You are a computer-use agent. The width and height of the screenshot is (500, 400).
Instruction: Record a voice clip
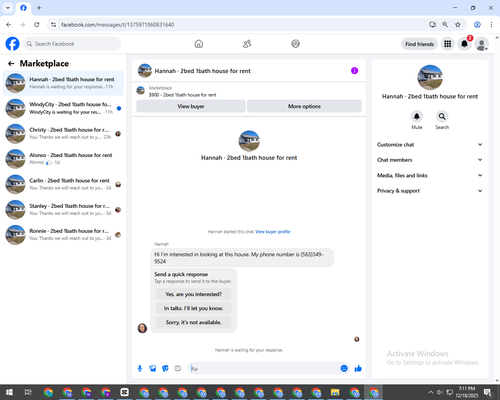coord(140,368)
